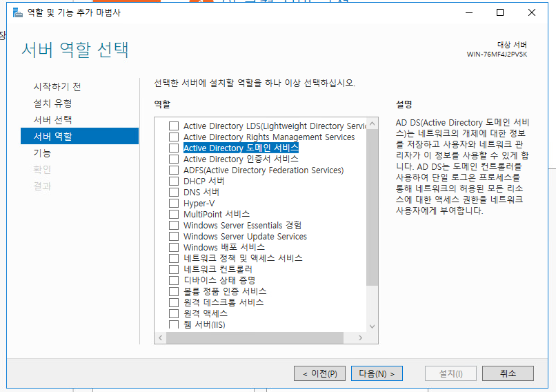Maximize the wizard window
This screenshot has height=392, width=556.
[500, 13]
